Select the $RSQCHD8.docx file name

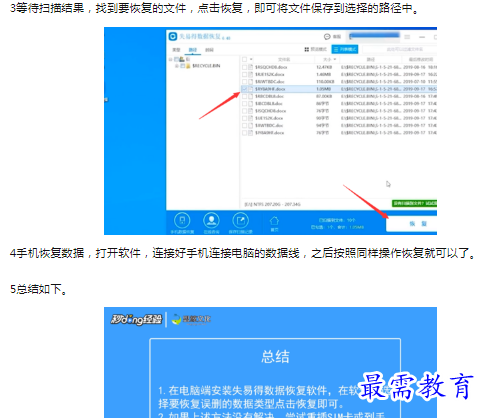[271, 67]
